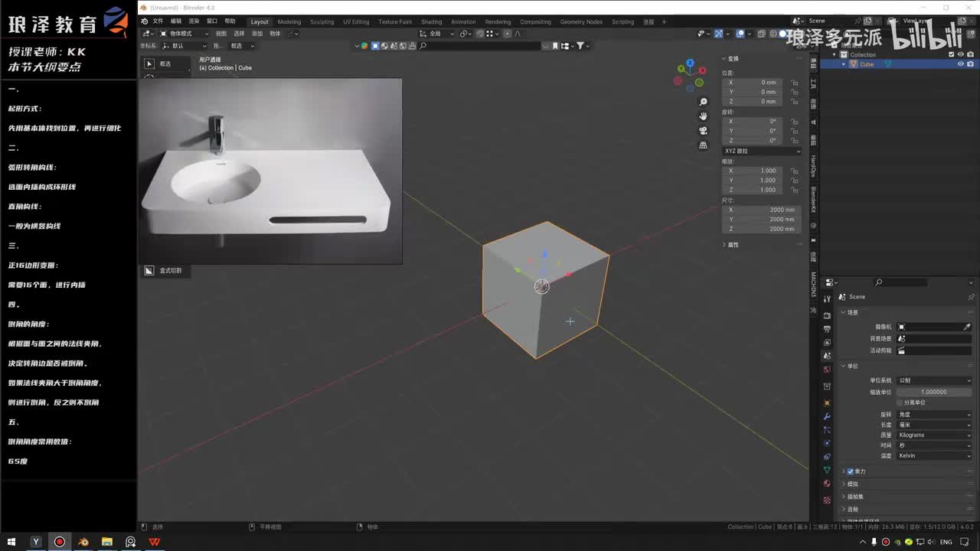
Task: Open the Shading workspace tab
Action: coord(431,22)
